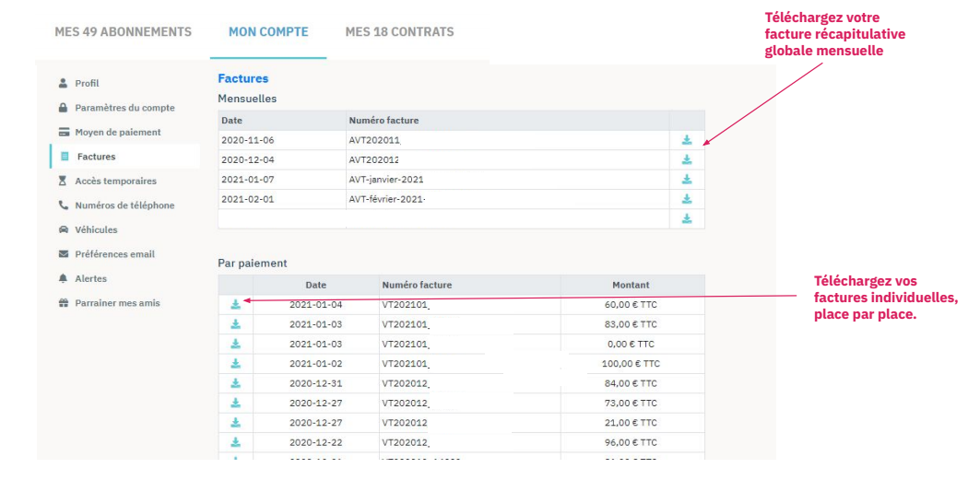The height and width of the screenshot is (480, 980).
Task: Click the AVT-février-2021 invoice number
Action: pos(386,200)
